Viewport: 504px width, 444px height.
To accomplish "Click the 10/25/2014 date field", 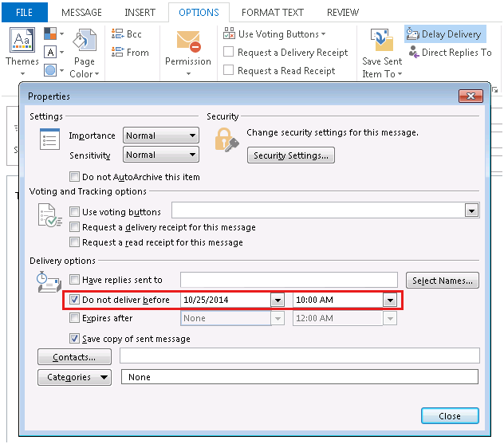I will click(x=226, y=300).
